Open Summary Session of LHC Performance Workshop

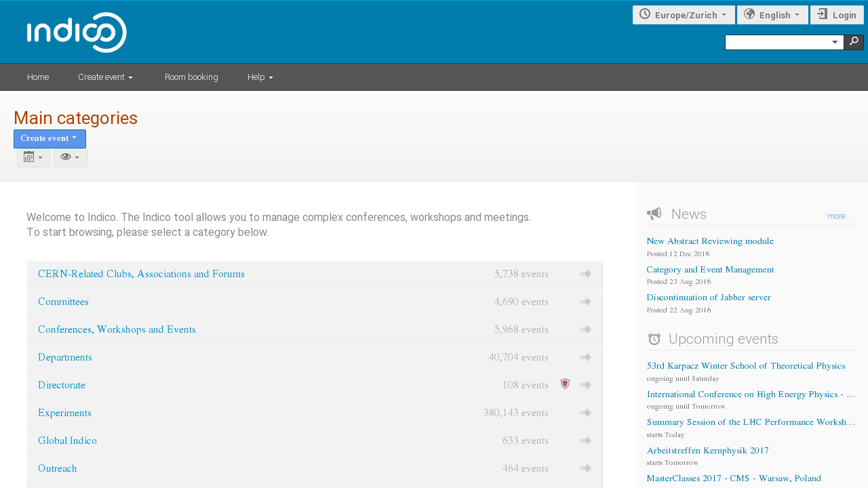751,422
